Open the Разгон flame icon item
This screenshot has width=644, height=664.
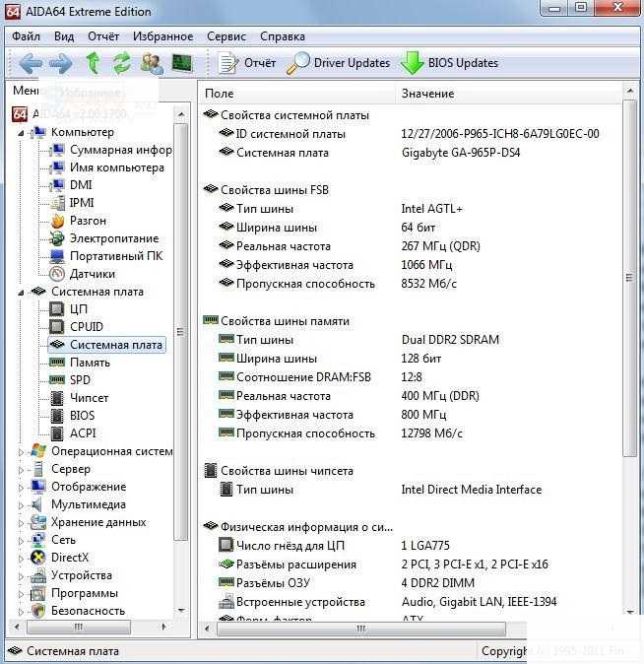[x=57, y=221]
